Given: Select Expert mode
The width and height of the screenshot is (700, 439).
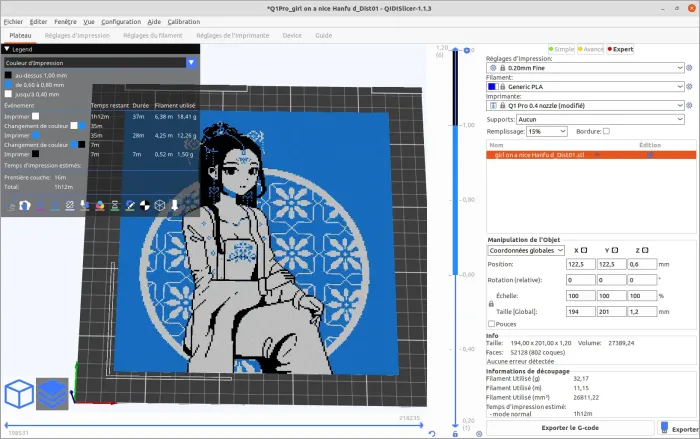Looking at the screenshot, I should (621, 49).
